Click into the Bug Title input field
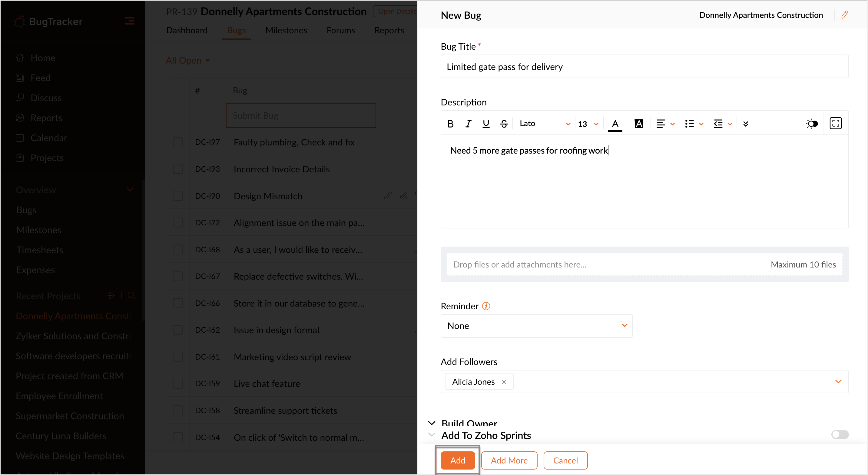Image resolution: width=868 pixels, height=475 pixels. 644,67
